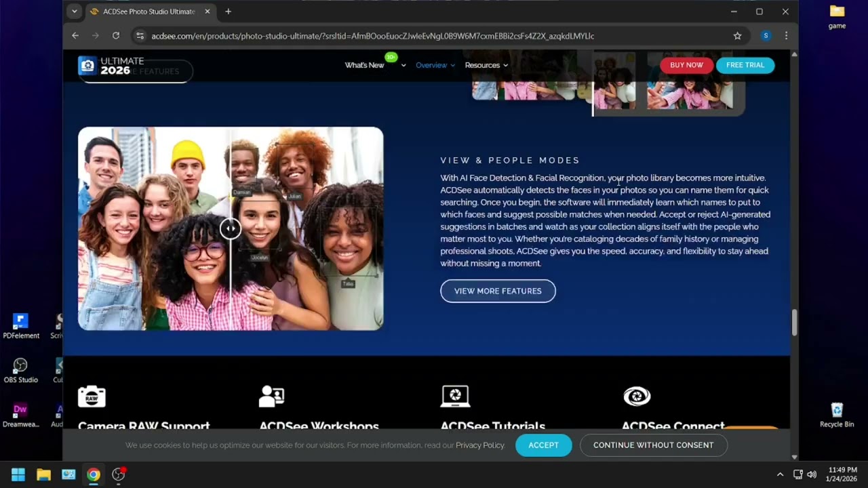Click the ACDSee Workshops heading
This screenshot has width=868, height=488.
[x=319, y=426]
